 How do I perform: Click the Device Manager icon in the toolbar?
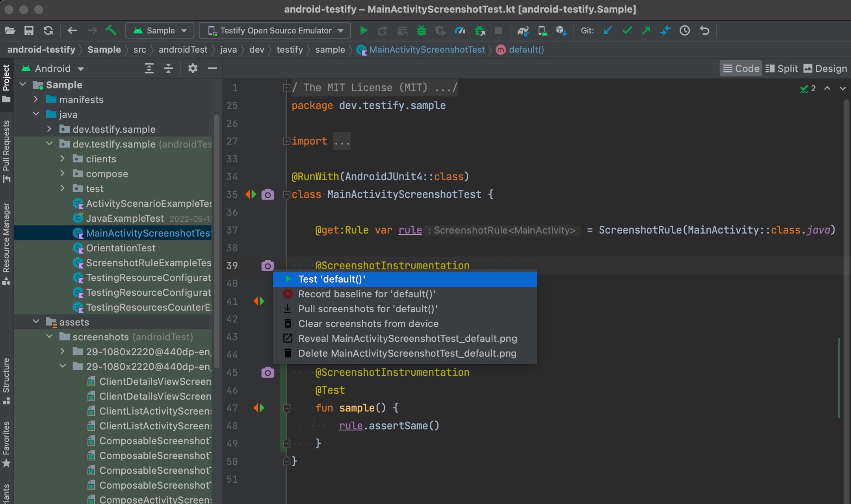543,30
